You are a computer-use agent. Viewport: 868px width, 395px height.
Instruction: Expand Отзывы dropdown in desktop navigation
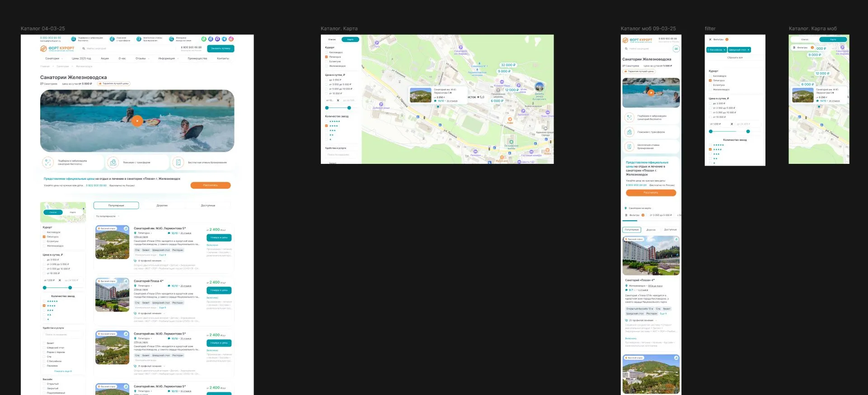point(143,58)
